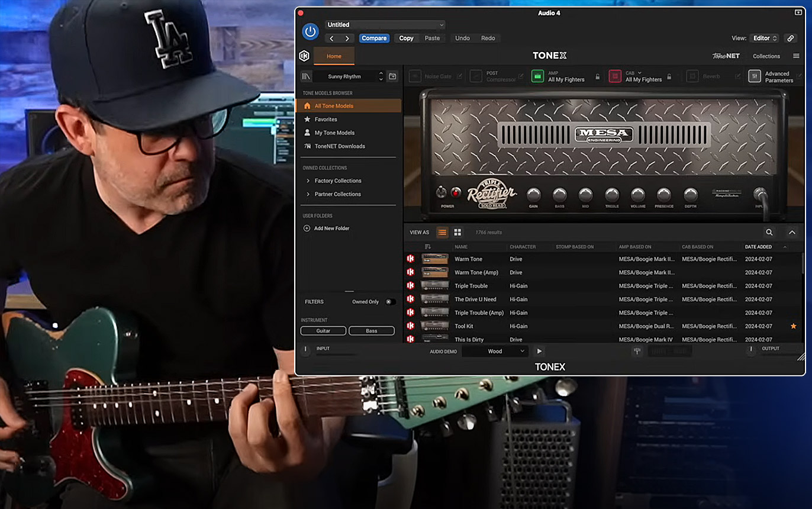Toggle the Owned Only filter switch
The height and width of the screenshot is (509, 812).
[389, 302]
